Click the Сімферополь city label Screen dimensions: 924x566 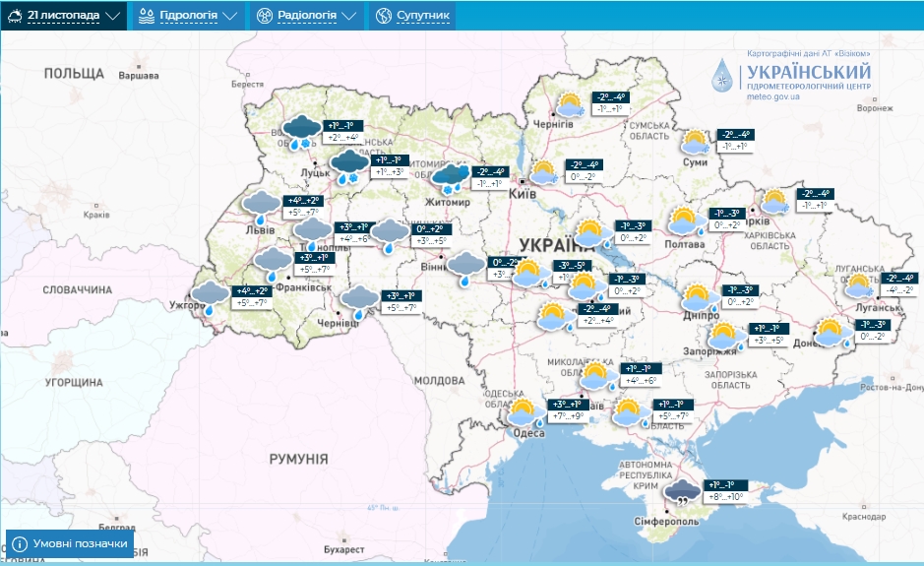point(666,522)
